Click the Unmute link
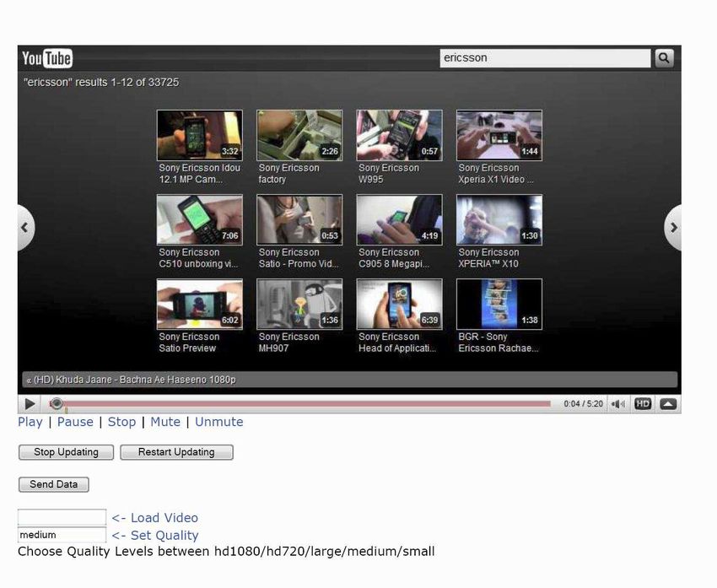This screenshot has width=717, height=588. 219,422
